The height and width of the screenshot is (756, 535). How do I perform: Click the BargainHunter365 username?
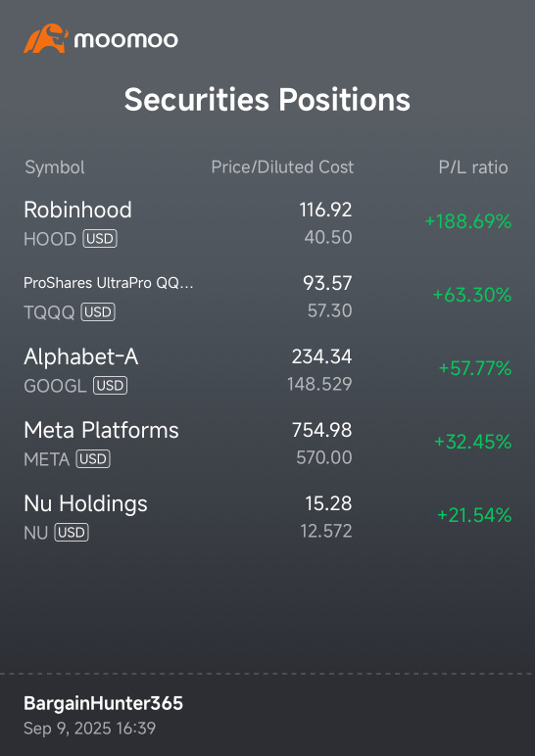point(103,704)
